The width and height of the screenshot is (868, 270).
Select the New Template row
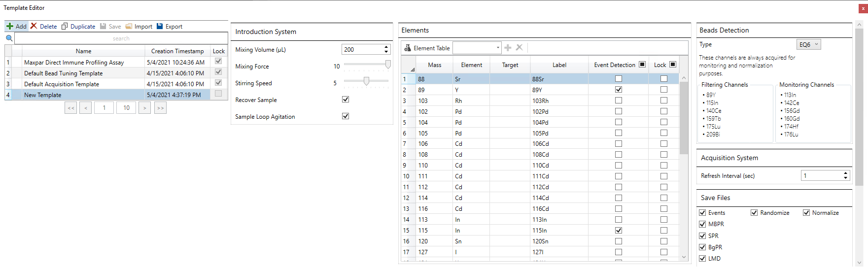pyautogui.click(x=116, y=95)
